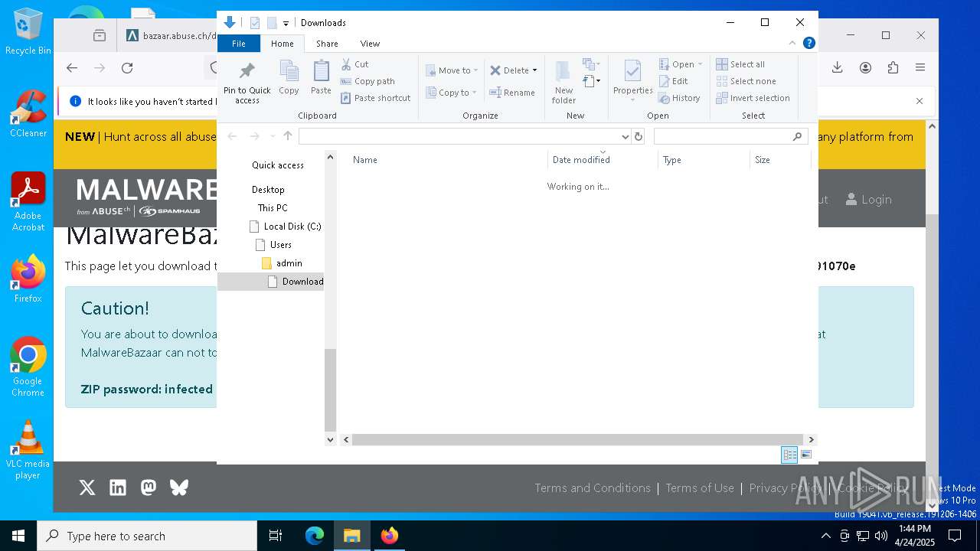Click the Rename command
Image resolution: width=980 pixels, height=551 pixels.
coord(513,93)
